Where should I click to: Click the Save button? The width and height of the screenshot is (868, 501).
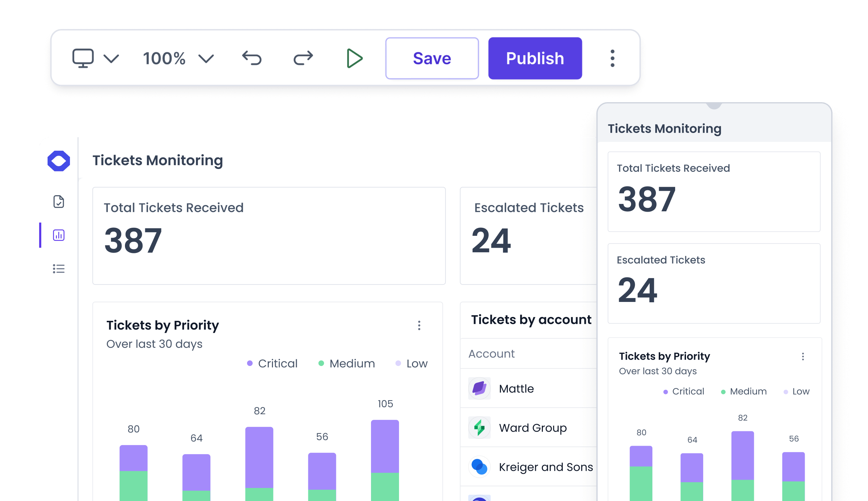[x=432, y=58]
